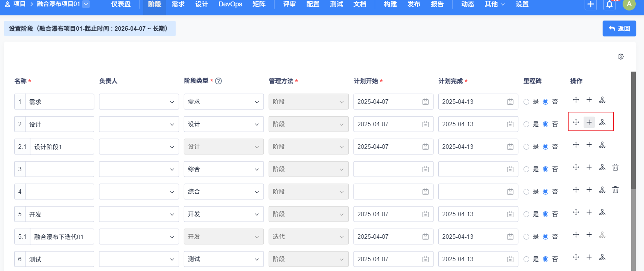The height and width of the screenshot is (271, 644).
Task: Click the hierarchy icon in row 4
Action: click(602, 190)
